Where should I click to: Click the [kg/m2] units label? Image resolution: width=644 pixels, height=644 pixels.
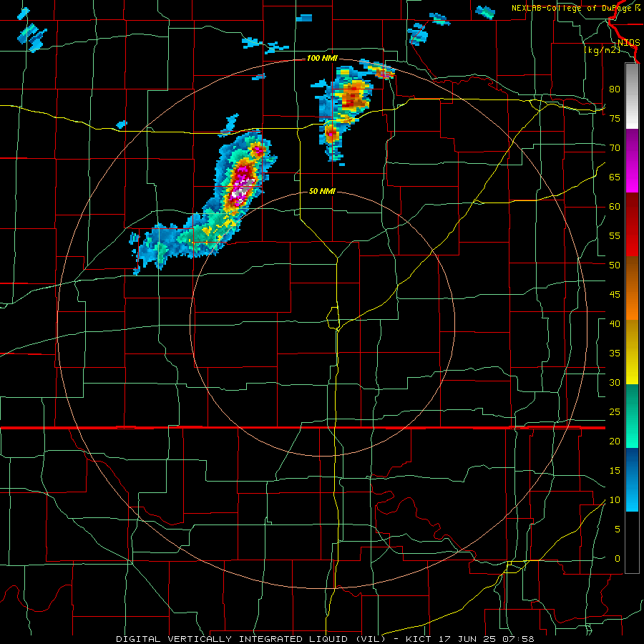(602, 50)
